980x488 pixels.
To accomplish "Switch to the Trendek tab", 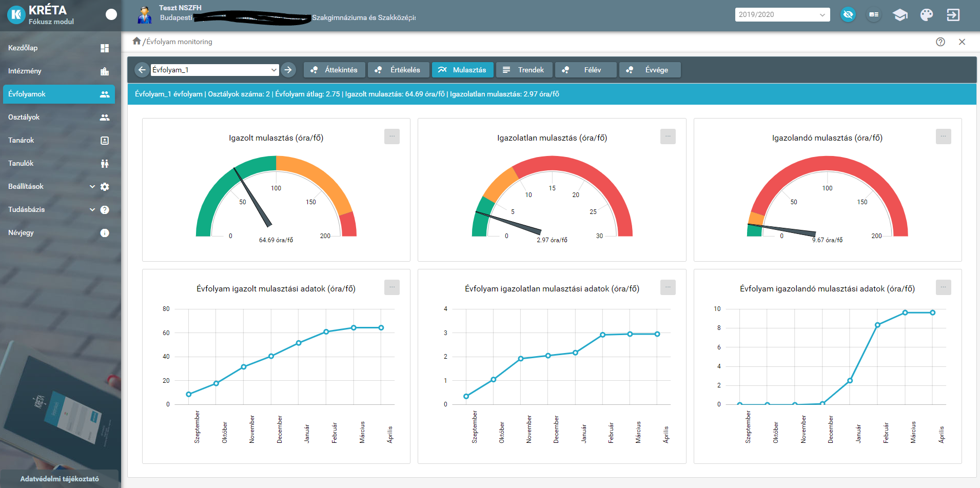I will click(x=524, y=70).
